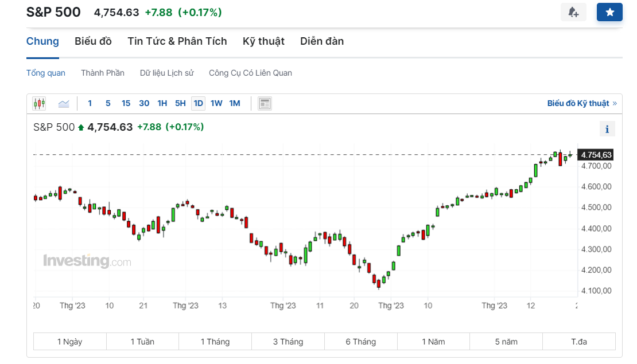Set chart interval to 1 minute
This screenshot has height=364, width=637.
point(90,104)
